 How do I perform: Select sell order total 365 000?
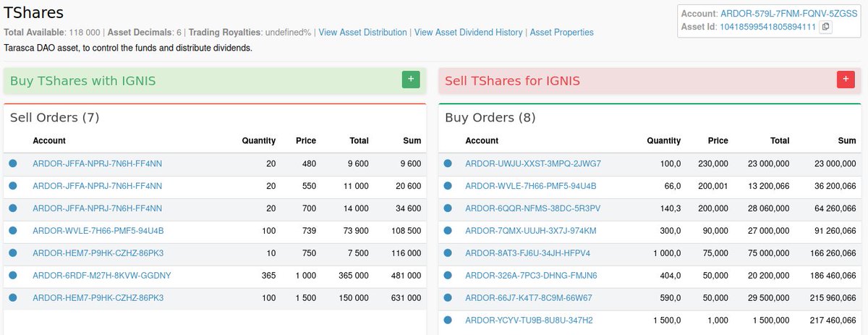coord(353,276)
